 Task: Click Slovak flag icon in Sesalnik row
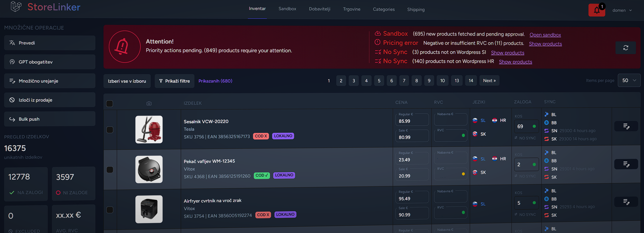(x=475, y=134)
